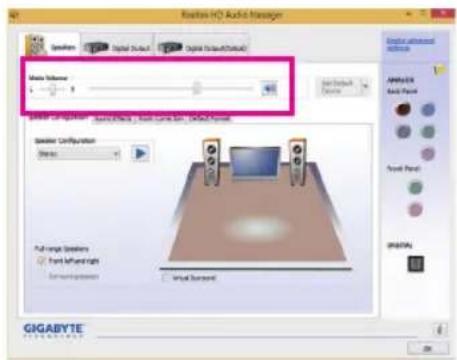Click the green Back Panel audio jack
Viewport: 457px width, 360px height.
tap(428, 131)
